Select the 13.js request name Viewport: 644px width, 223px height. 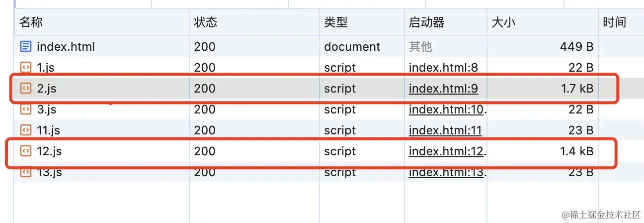tap(49, 172)
